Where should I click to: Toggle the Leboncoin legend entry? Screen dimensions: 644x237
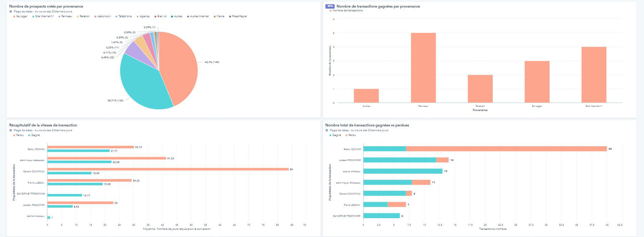(102, 16)
